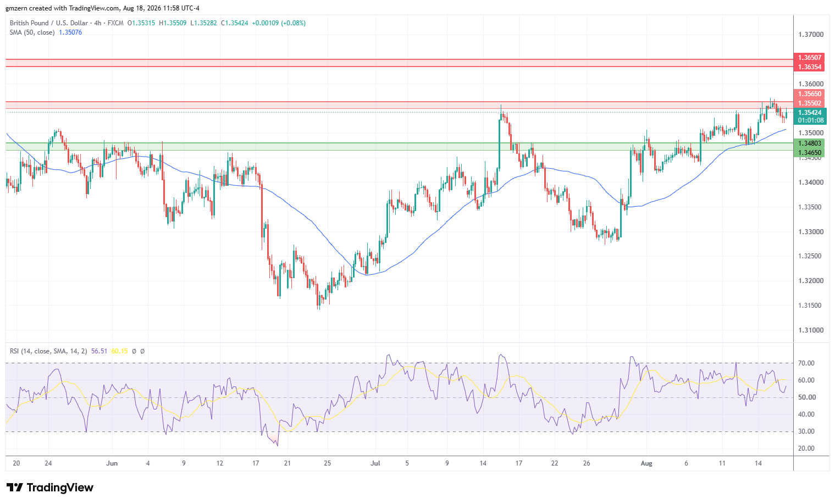Click the Aug label on the time axis
This screenshot has width=835, height=504.
646,463
